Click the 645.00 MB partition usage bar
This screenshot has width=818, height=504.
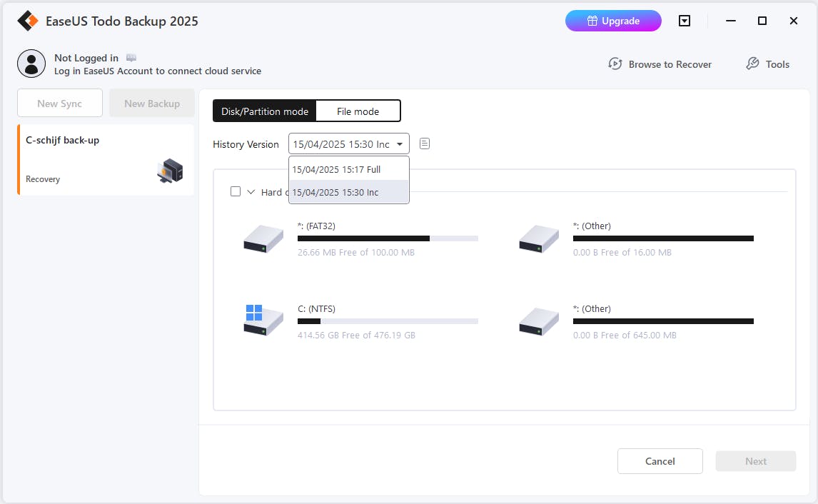coord(663,321)
